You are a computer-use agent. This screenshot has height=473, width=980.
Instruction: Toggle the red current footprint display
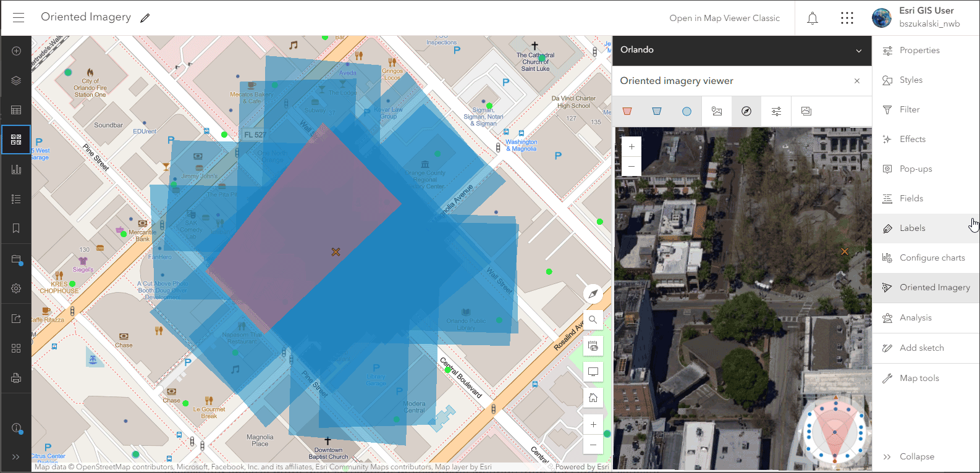[x=627, y=111]
